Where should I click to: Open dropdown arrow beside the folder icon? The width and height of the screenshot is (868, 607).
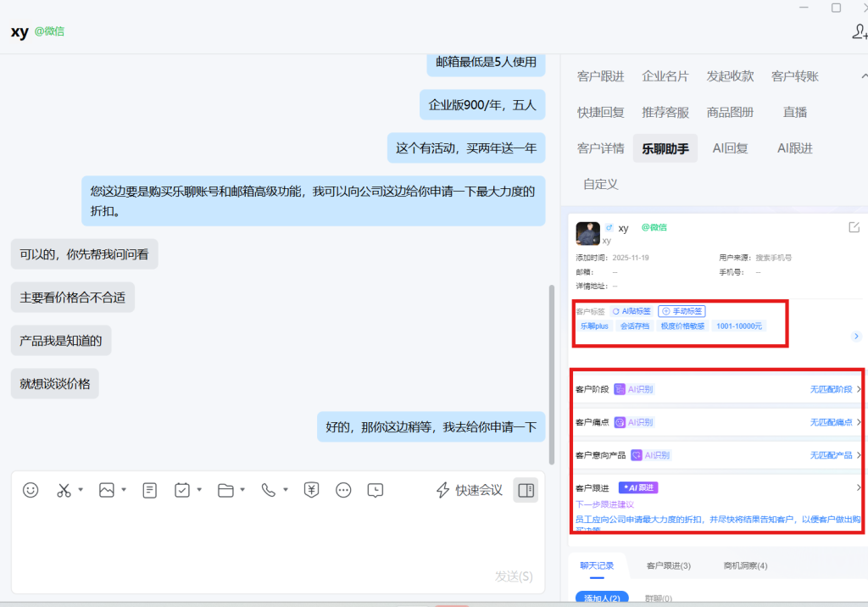pos(242,490)
